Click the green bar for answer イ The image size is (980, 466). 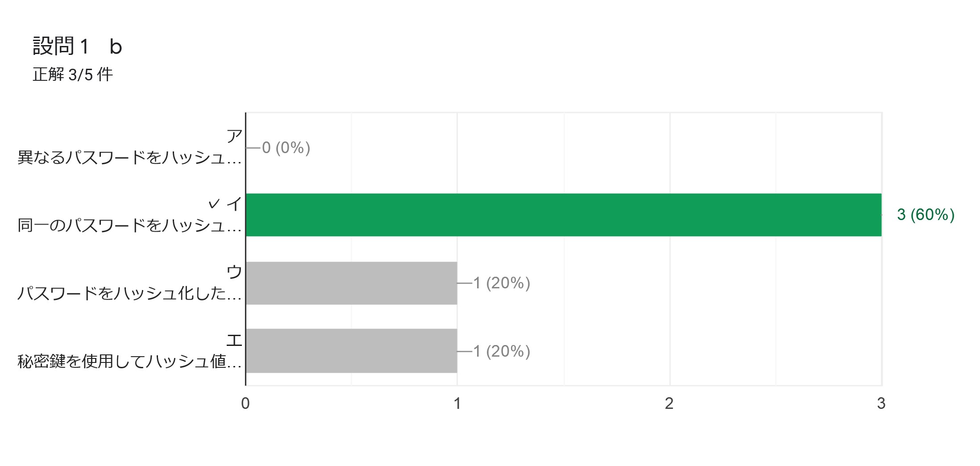[564, 215]
